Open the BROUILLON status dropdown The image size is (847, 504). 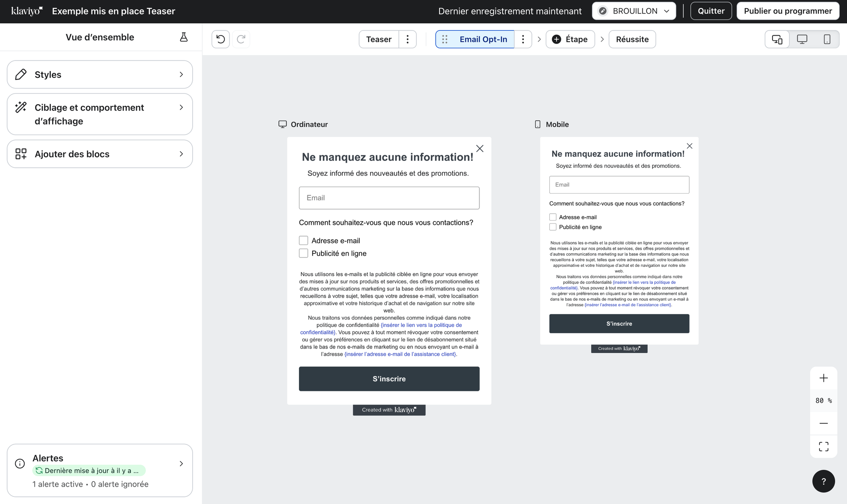pos(634,11)
